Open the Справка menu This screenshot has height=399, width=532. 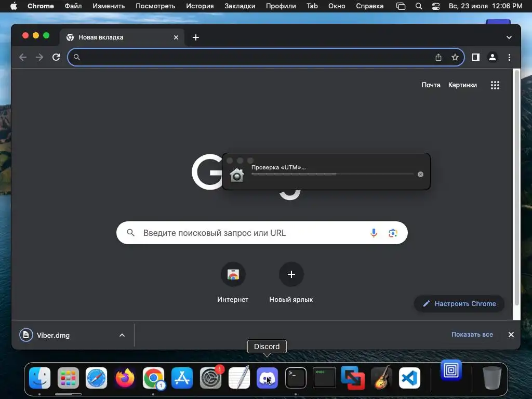click(370, 6)
